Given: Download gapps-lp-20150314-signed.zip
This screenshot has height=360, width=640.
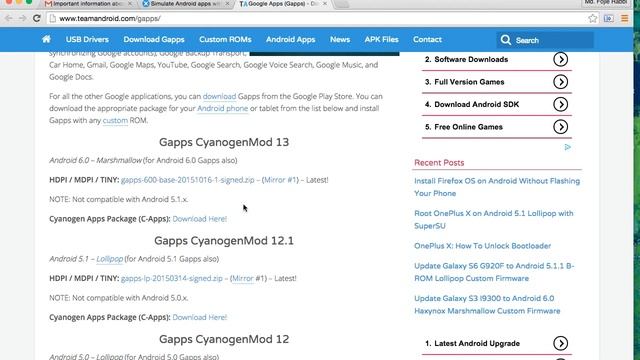Looking at the screenshot, I should click(x=172, y=278).
